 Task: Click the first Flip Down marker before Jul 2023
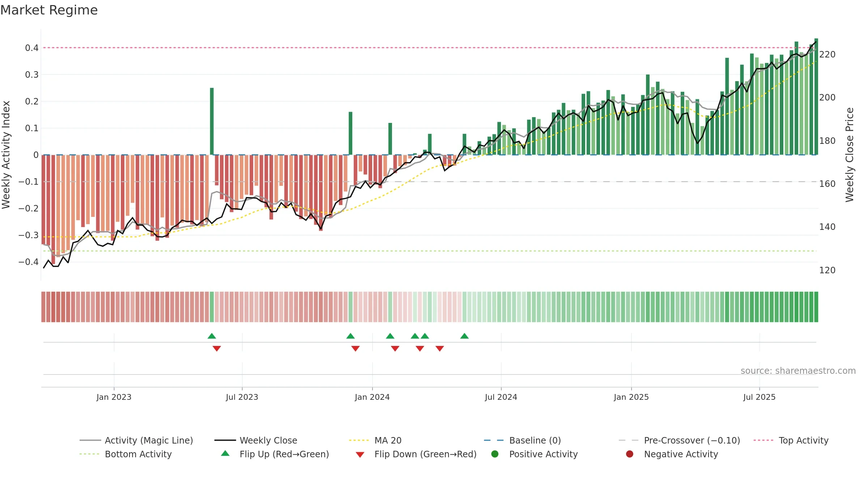[x=217, y=348]
